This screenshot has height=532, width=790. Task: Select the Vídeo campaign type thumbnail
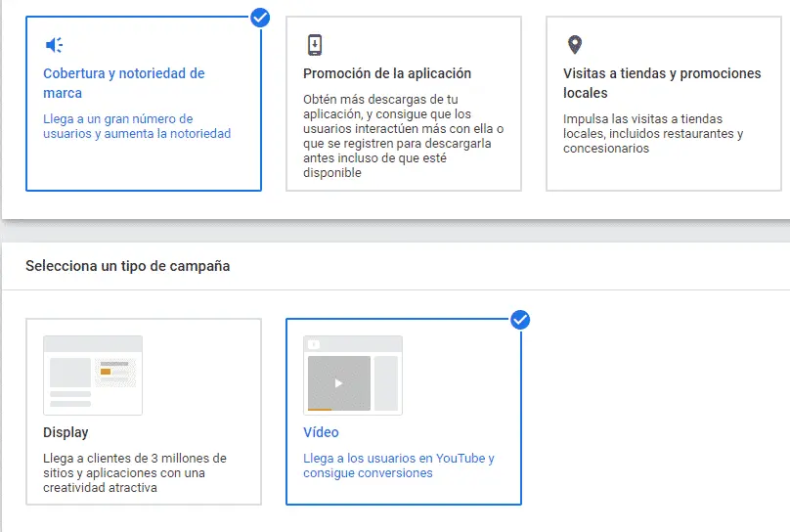pos(352,375)
